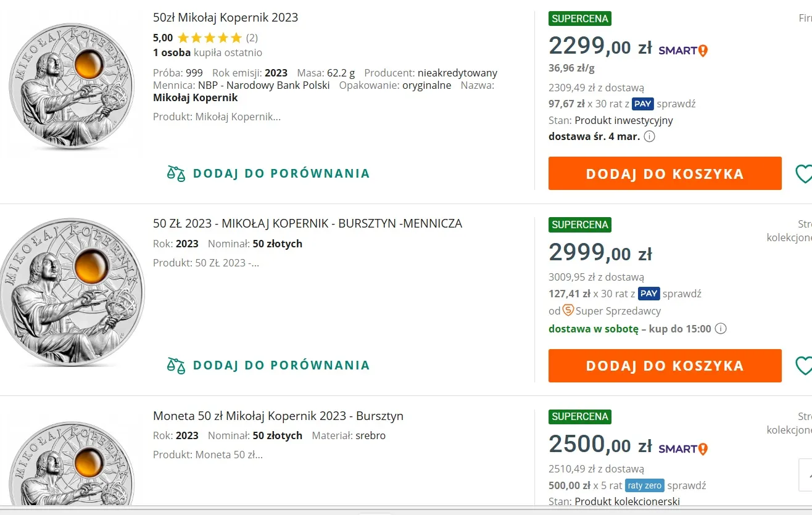Open 'Moneta 50 zł Mikołaj Kopernik 2023 - Bursztyn'
Viewport: 812px width, 515px height.
click(278, 416)
